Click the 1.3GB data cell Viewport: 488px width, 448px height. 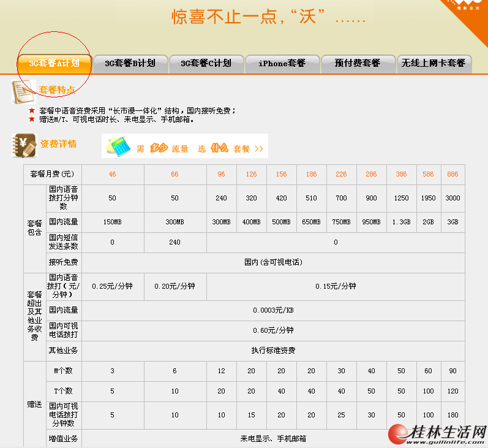[402, 222]
